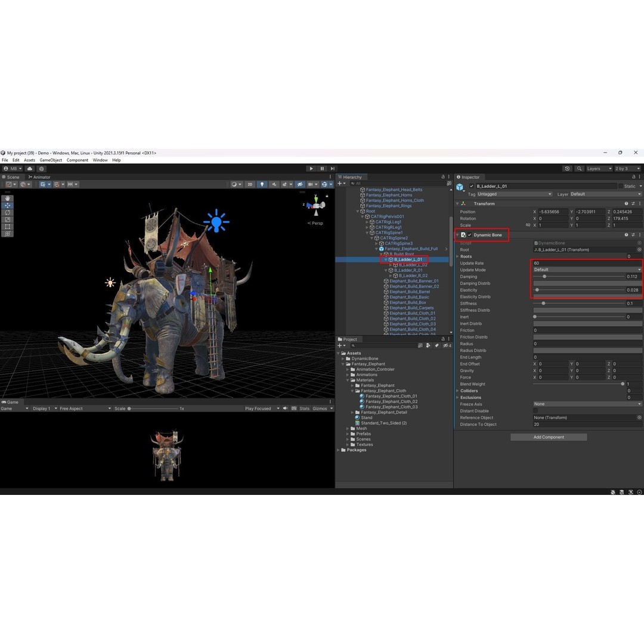Click the Step frame button
Image resolution: width=644 pixels, height=644 pixels.
tap(333, 168)
